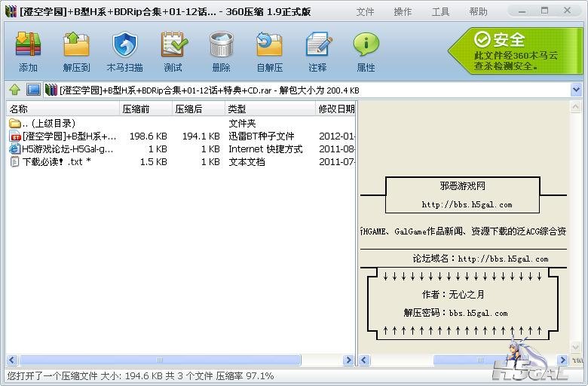Sort by 类型 column header
This screenshot has height=386, width=588.
[270, 109]
